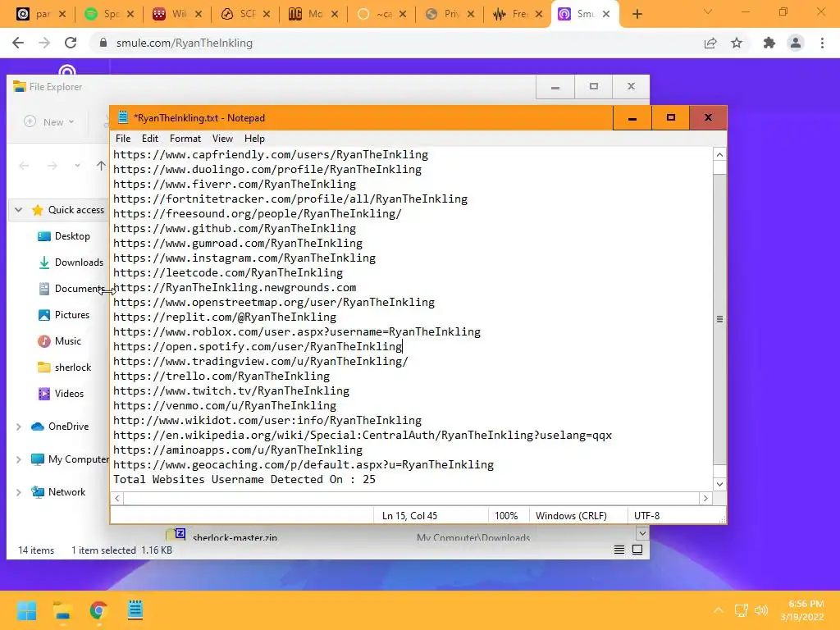This screenshot has width=840, height=630.
Task: Reload the smule.com page
Action: point(71,43)
